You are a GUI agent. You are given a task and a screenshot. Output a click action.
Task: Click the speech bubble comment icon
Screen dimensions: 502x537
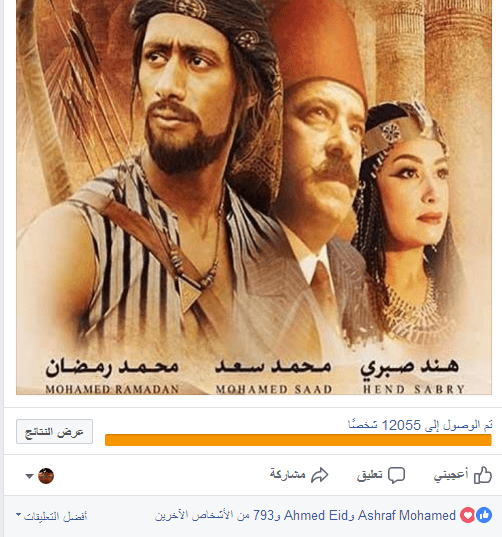pyautogui.click(x=397, y=475)
